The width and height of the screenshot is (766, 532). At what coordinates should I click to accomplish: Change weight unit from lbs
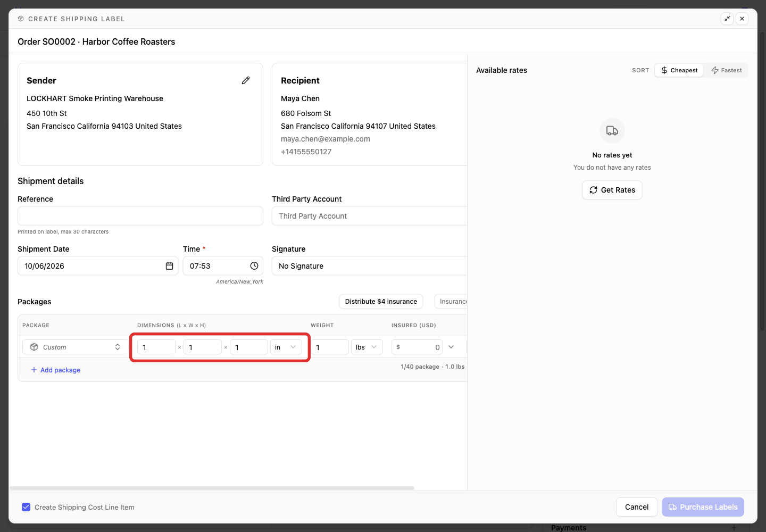367,347
